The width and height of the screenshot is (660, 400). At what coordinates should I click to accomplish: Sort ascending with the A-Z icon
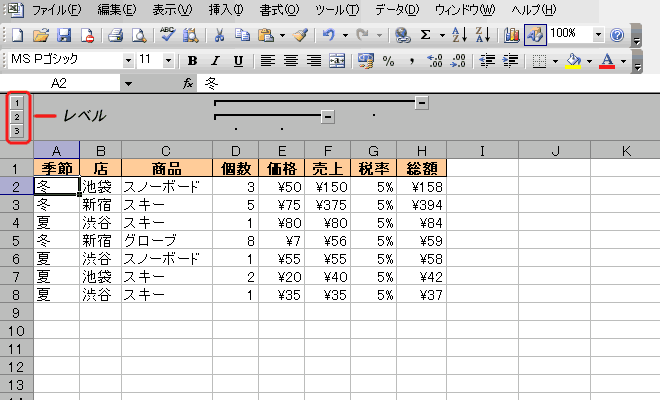click(459, 35)
